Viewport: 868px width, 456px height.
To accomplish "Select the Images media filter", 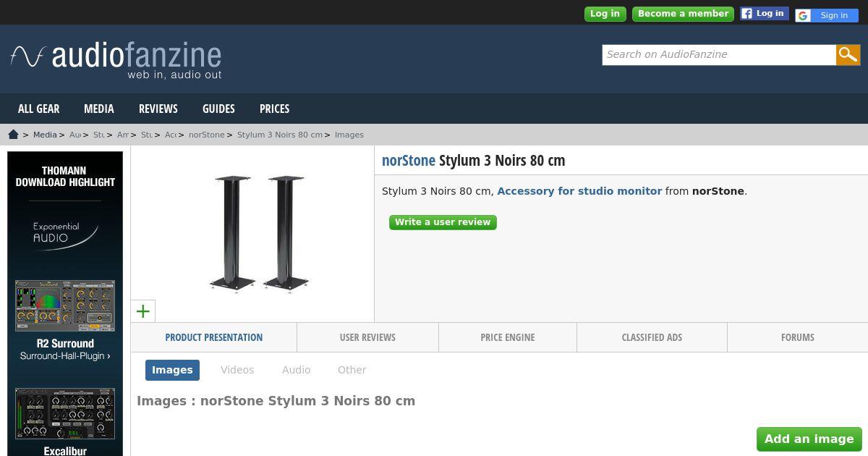I will point(172,370).
